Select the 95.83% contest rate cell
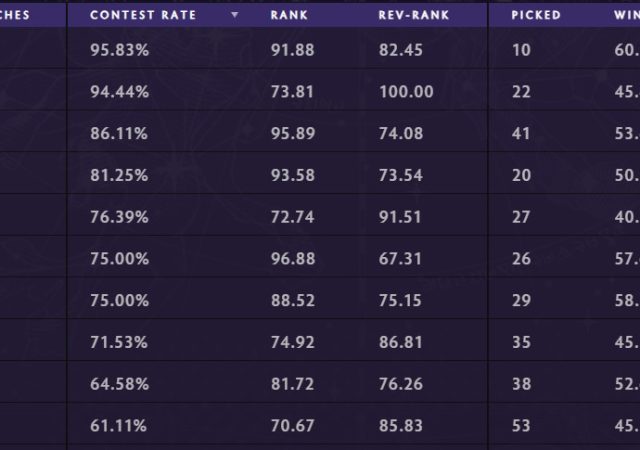 click(x=118, y=49)
